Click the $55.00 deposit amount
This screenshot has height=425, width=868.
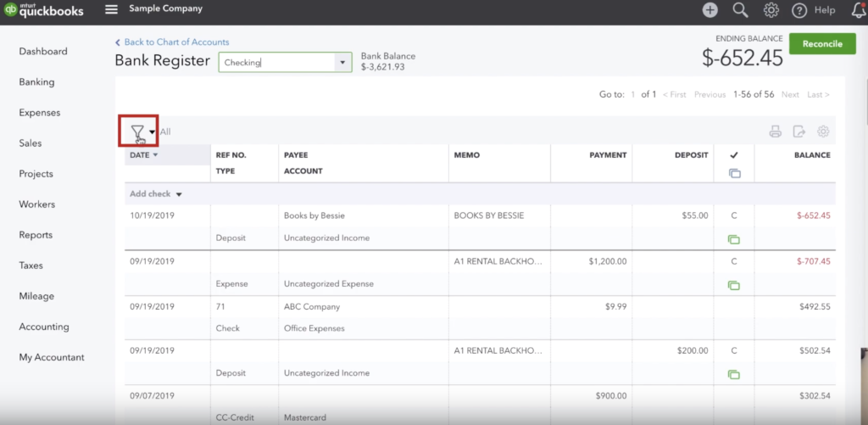tap(695, 215)
